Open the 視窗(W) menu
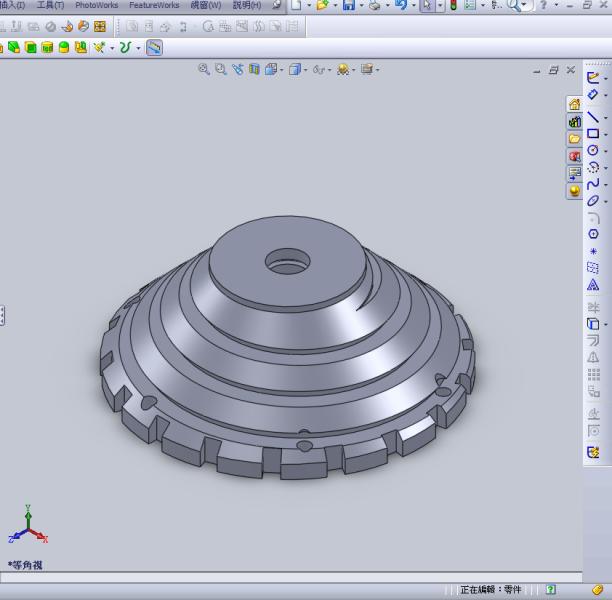Screen dimensions: 612x600 pos(206,5)
